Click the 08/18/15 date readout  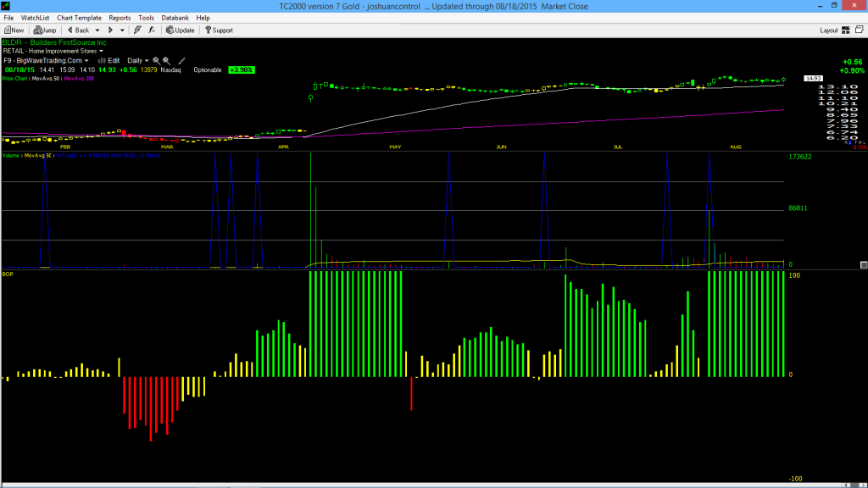click(20, 69)
